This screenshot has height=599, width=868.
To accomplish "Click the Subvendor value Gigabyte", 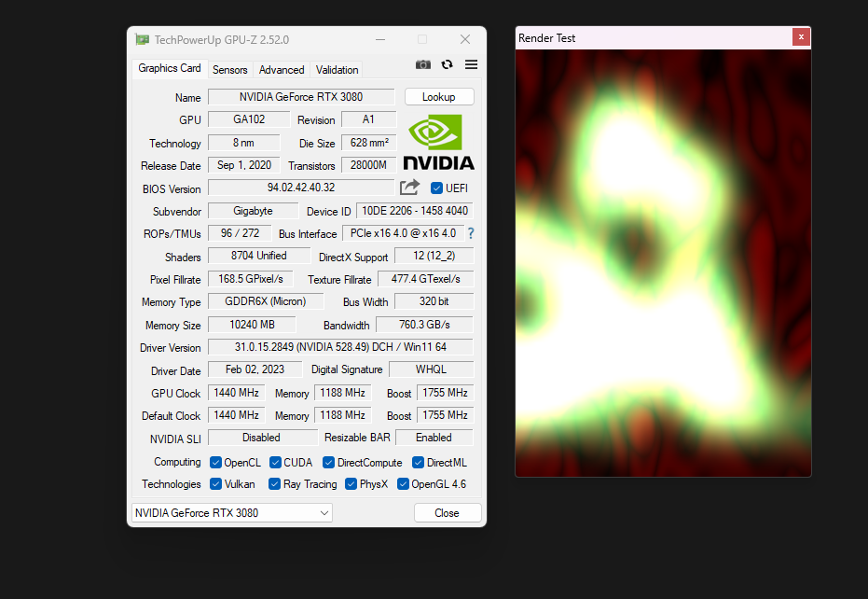I will click(253, 211).
